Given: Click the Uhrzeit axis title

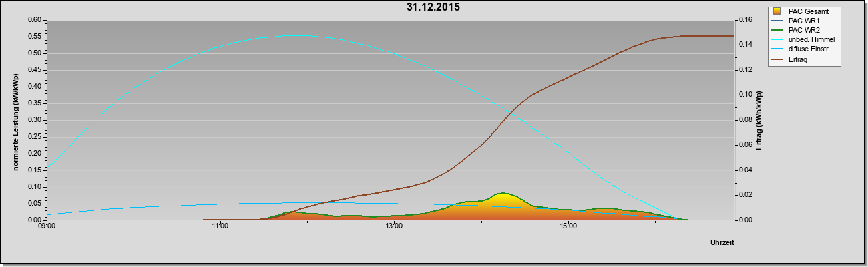Looking at the screenshot, I should pyautogui.click(x=722, y=244).
